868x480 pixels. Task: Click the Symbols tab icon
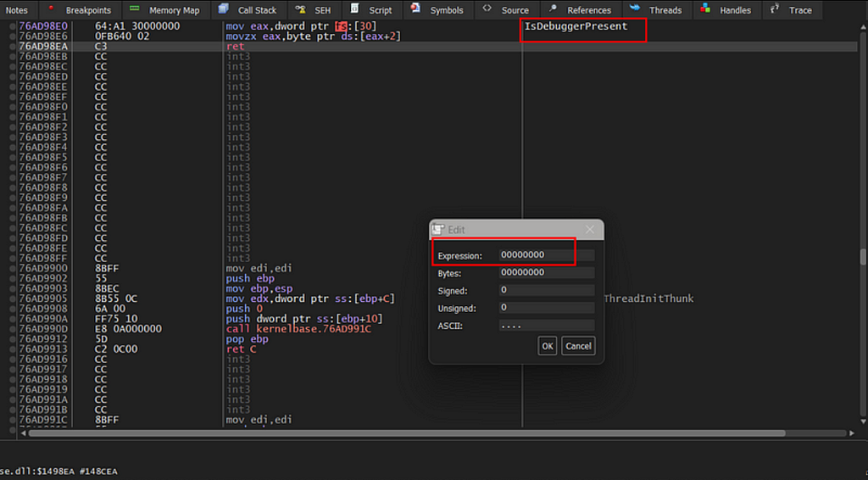tap(415, 8)
